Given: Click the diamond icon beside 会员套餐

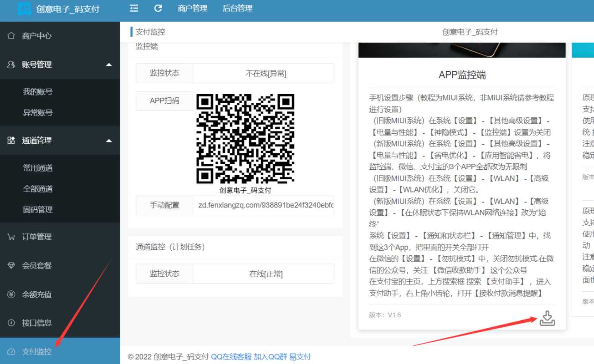Looking at the screenshot, I should (x=11, y=266).
